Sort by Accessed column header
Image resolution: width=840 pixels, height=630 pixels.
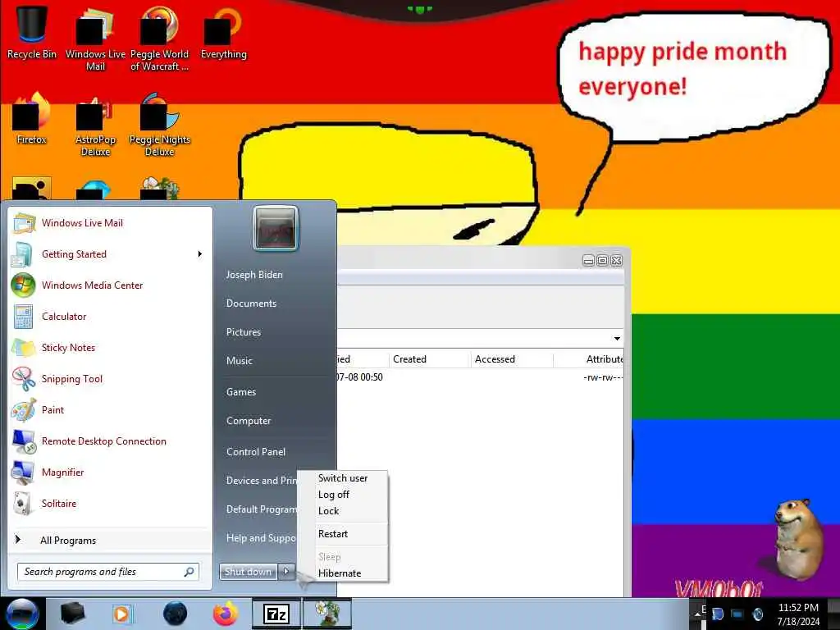pos(512,359)
